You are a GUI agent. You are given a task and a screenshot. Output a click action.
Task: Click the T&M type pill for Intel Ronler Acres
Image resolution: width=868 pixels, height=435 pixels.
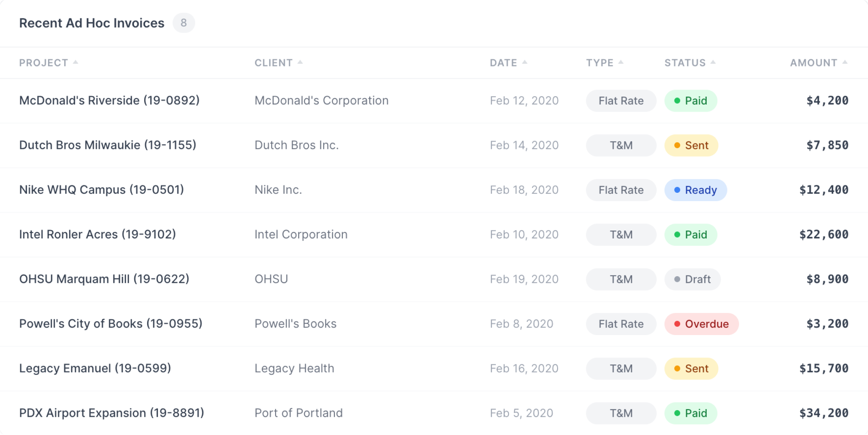[621, 234]
